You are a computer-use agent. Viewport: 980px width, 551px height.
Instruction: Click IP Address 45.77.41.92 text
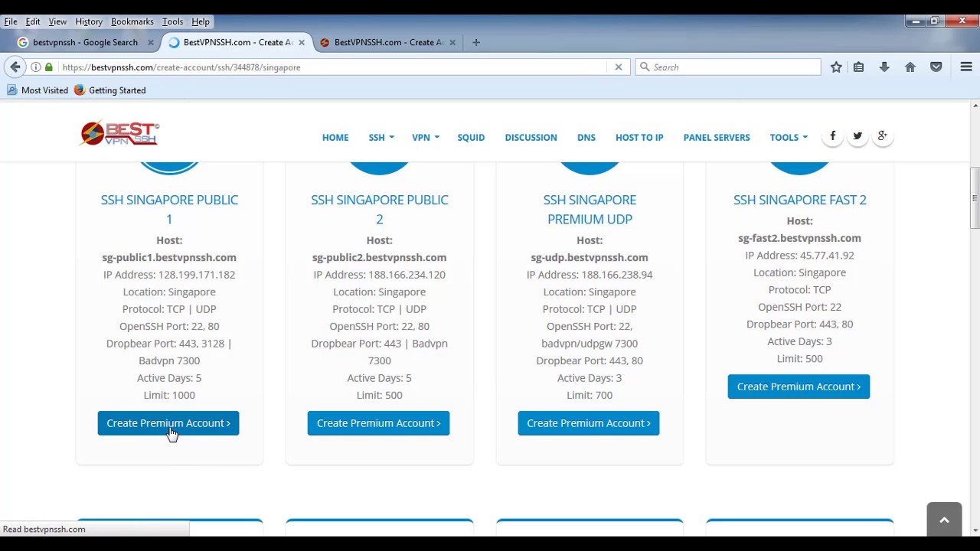click(x=799, y=256)
